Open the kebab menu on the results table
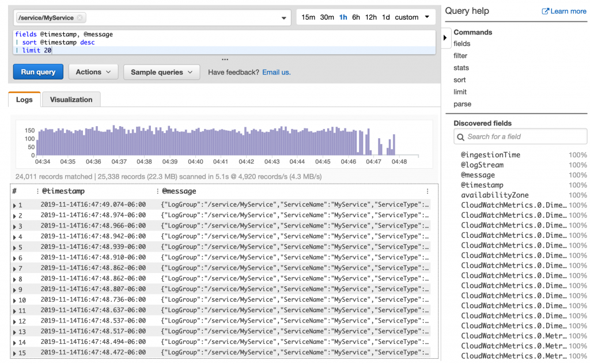 coord(427,191)
